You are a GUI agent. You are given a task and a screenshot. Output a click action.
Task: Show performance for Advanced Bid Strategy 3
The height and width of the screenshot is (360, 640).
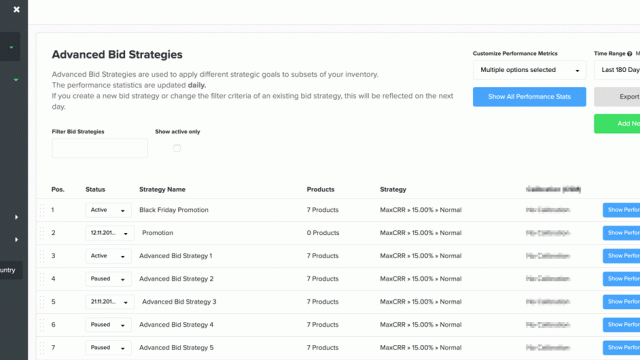621,302
